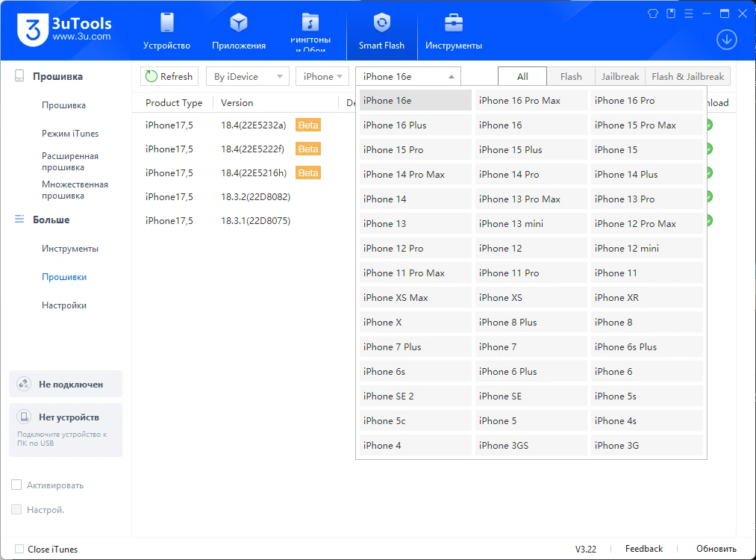Open sidebar Инструменты under Больше
Screen dimensions: 756x560
(x=70, y=249)
